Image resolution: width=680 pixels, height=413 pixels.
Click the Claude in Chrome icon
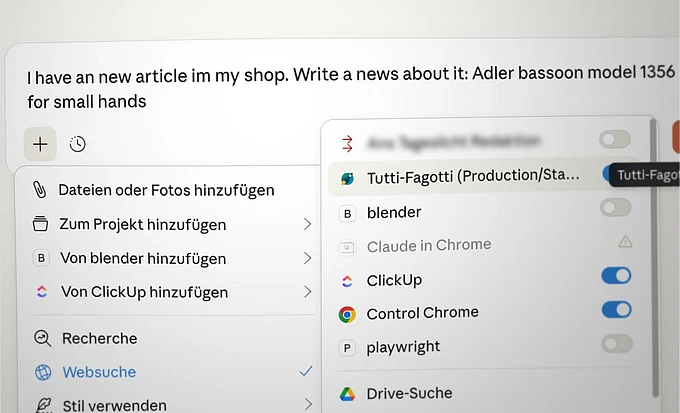click(347, 247)
